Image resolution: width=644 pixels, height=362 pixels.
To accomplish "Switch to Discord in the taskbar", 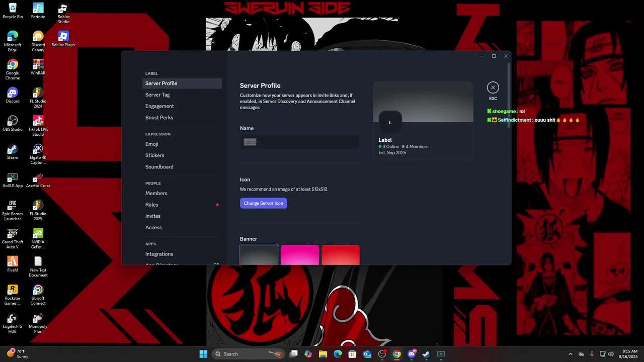I will (x=412, y=354).
